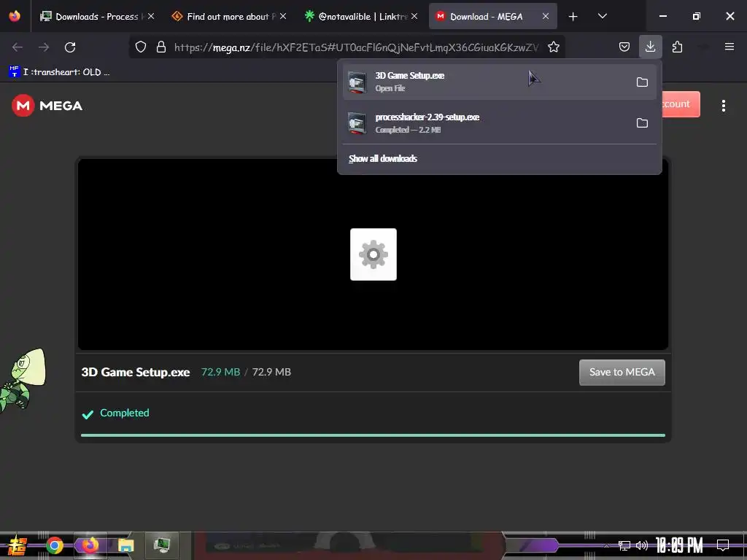Image resolution: width=747 pixels, height=560 pixels.
Task: Click the Completed status label
Action: pyautogui.click(x=124, y=413)
